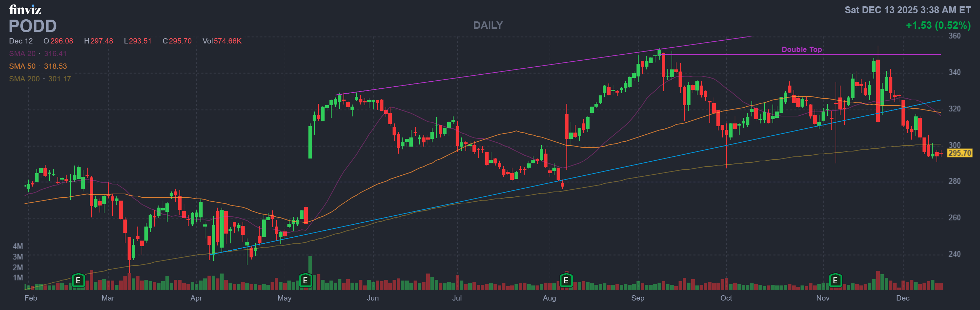Click the Double Top pattern label
Viewport: 980px width, 310px height.
(802, 49)
